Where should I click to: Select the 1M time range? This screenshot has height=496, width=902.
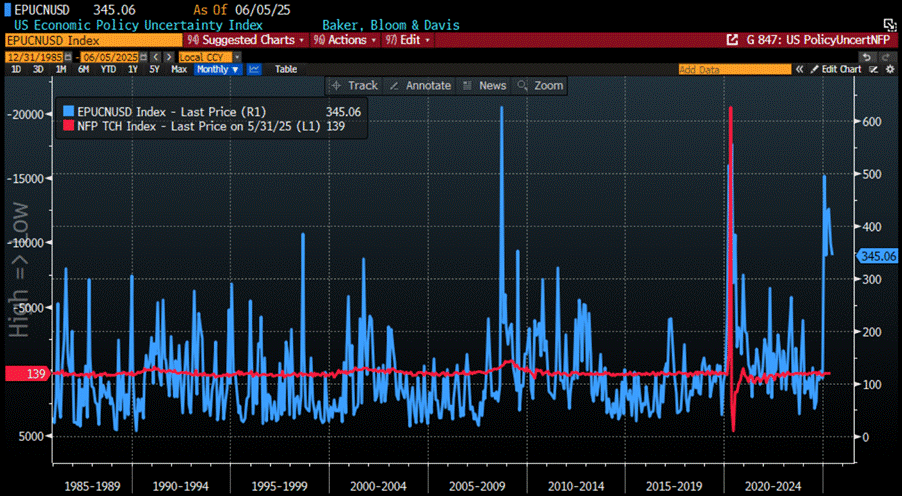(x=60, y=69)
